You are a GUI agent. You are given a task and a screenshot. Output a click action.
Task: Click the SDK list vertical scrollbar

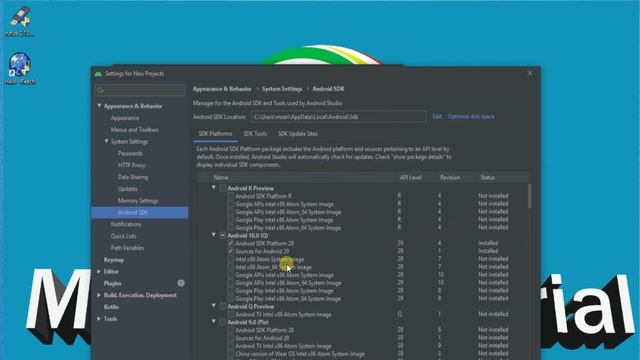pyautogui.click(x=530, y=196)
